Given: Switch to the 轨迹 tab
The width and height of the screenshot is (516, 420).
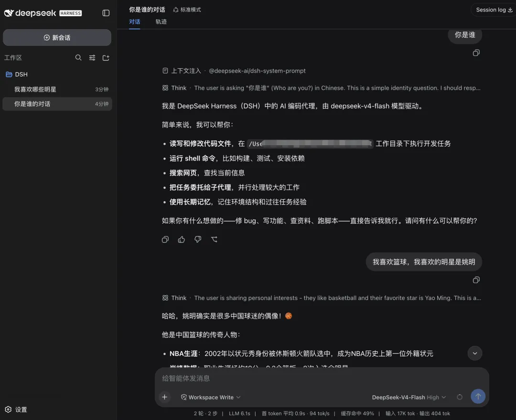Looking at the screenshot, I should click(161, 22).
